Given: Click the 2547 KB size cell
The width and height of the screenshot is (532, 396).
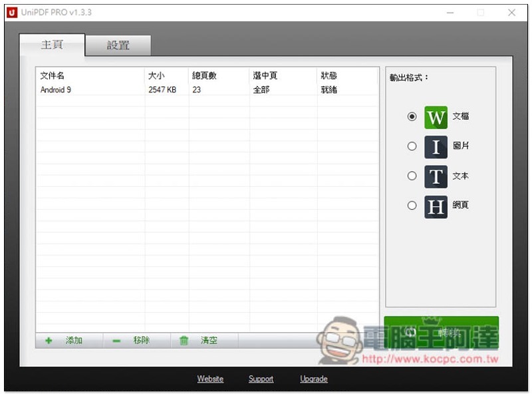Looking at the screenshot, I should [x=162, y=90].
